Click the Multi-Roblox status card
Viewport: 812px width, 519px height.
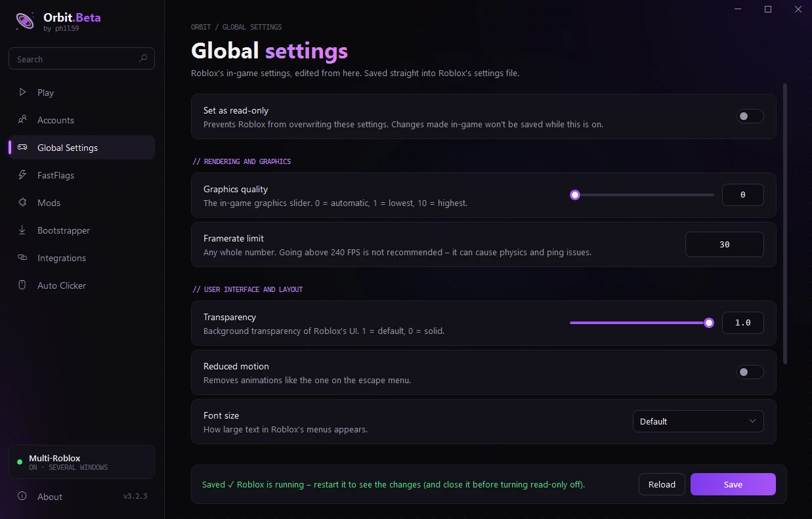pos(81,462)
